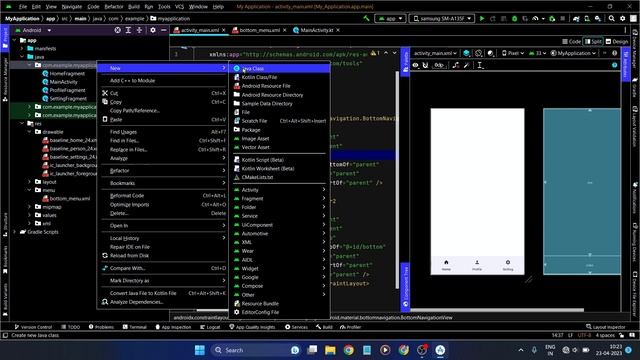Open IDE settings gear in top toolbar
The image size is (640, 360).
click(622, 18)
